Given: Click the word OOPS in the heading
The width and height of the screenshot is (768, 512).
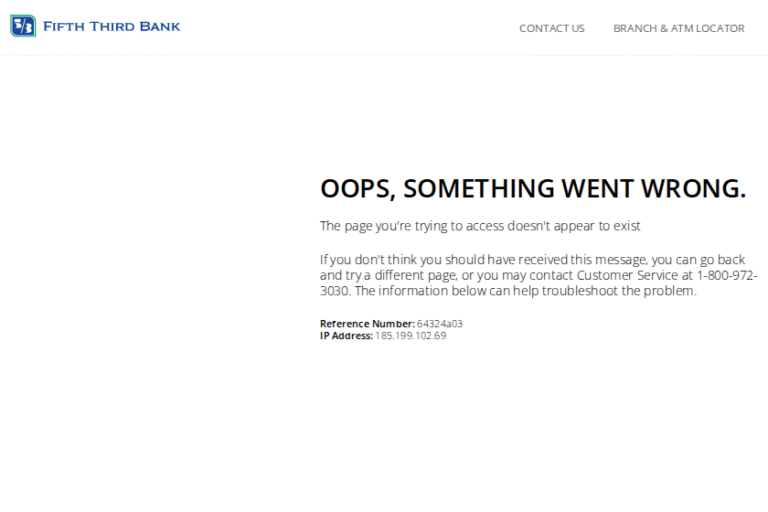Looking at the screenshot, I should pyautogui.click(x=355, y=189).
